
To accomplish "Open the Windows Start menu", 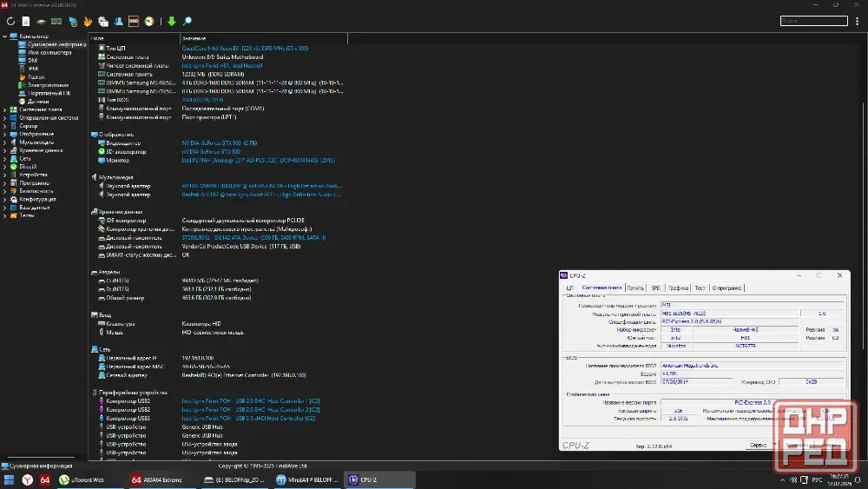I will pyautogui.click(x=9, y=479).
